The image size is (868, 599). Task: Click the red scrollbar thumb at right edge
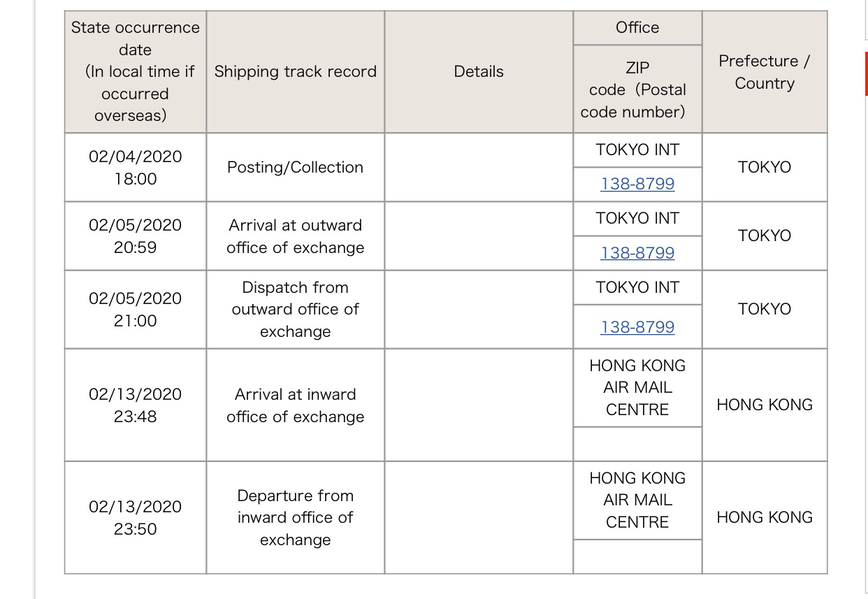(x=867, y=73)
